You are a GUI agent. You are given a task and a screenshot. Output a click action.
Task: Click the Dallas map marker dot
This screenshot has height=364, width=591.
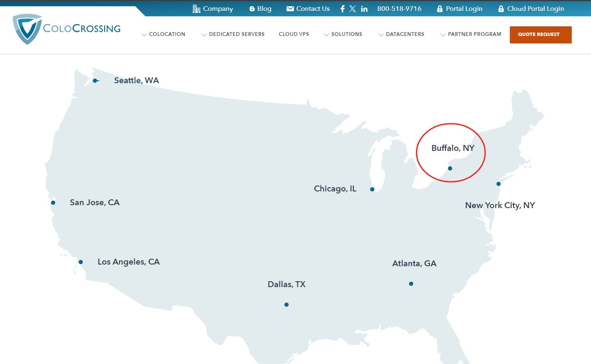[287, 305]
